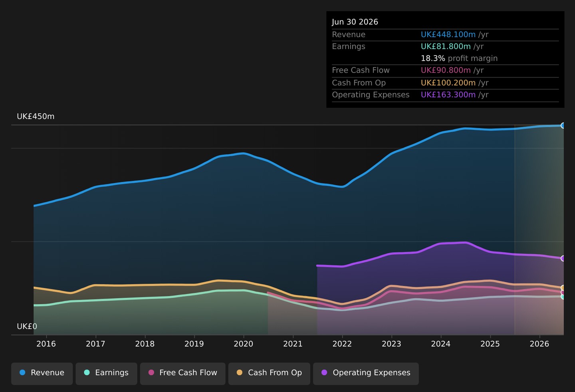Image resolution: width=575 pixels, height=392 pixels.
Task: Toggle the Revenue legend button
Action: (42, 374)
